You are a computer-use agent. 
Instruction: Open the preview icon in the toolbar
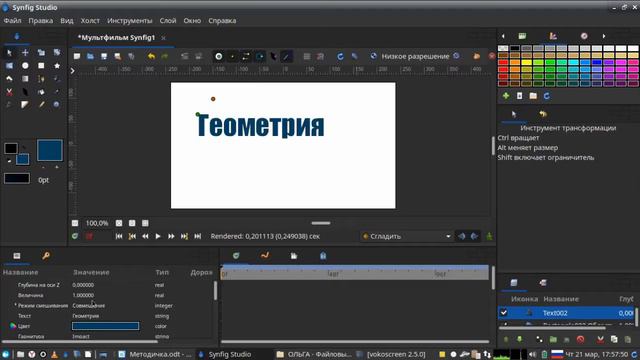click(198, 56)
